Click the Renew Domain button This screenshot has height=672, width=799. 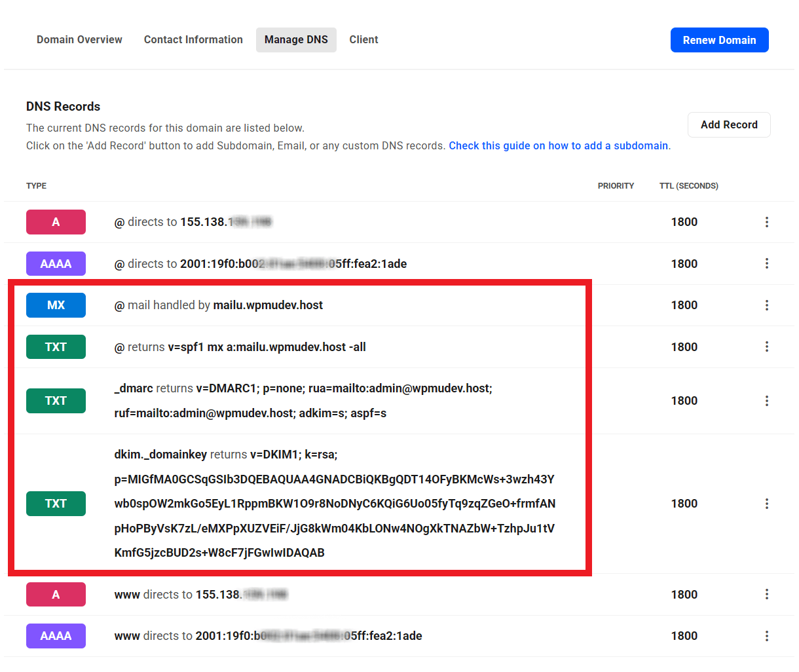point(719,40)
